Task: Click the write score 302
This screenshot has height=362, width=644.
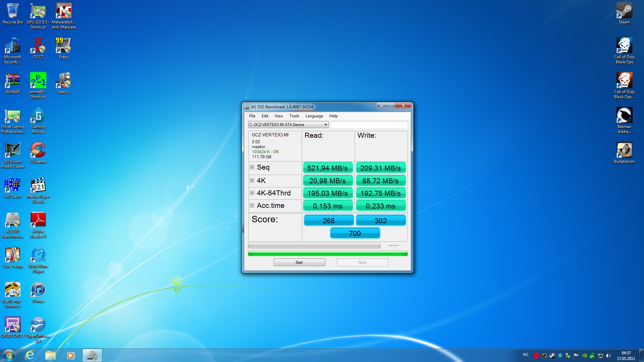Action: [x=381, y=221]
